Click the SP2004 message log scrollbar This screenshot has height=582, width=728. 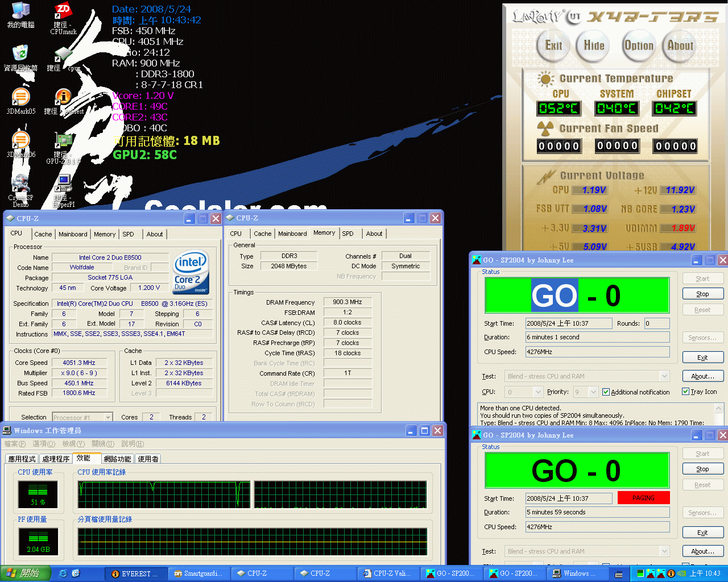(719, 414)
